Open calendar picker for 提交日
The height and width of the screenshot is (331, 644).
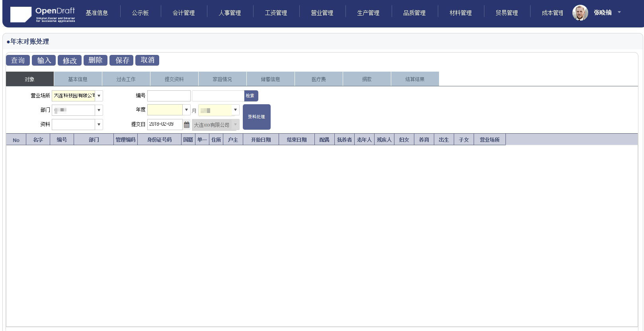[x=186, y=125]
